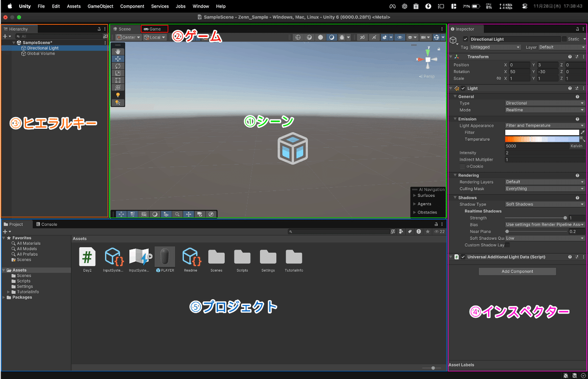Select the Rect tool

click(118, 80)
